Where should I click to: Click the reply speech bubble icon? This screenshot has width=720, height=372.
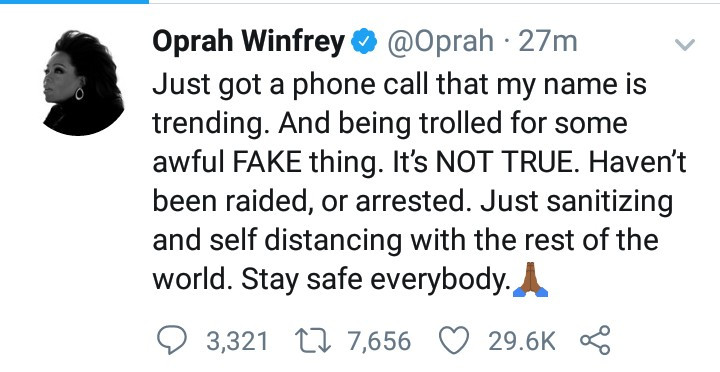(x=172, y=340)
